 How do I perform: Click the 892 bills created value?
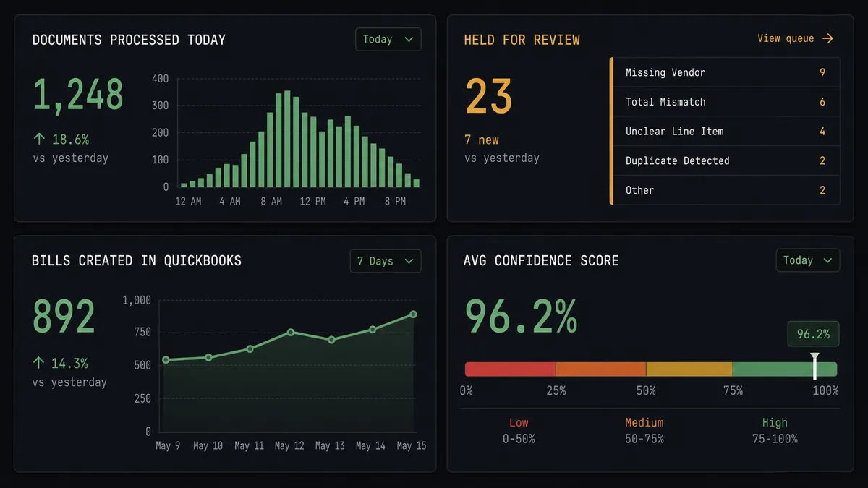[x=64, y=317]
